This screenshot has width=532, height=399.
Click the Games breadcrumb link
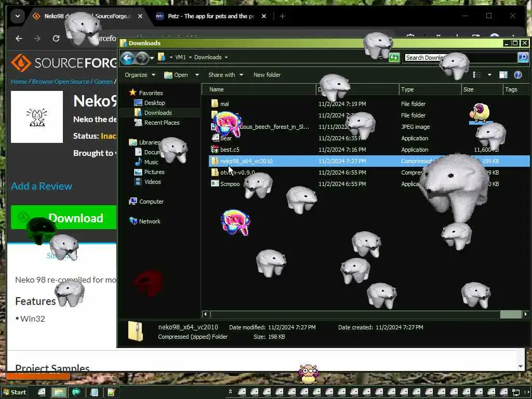[x=103, y=82]
